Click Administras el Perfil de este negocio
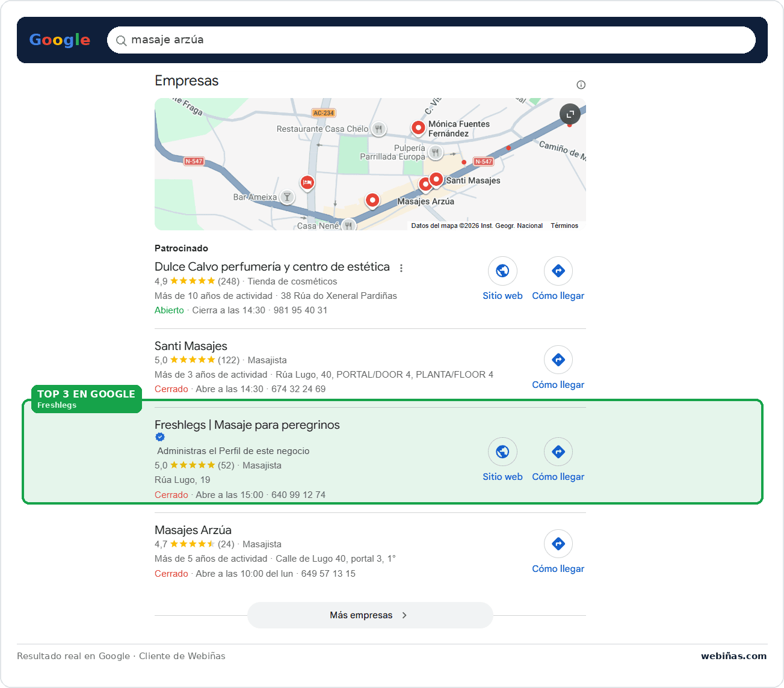Screen dimensions: 784x688 pyautogui.click(x=233, y=451)
